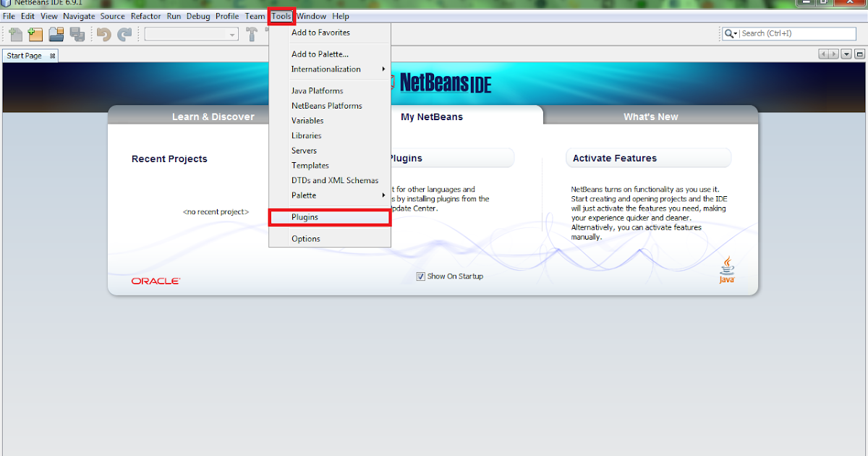Open the Navigate menu
Viewport: 868px width, 456px height.
pyautogui.click(x=79, y=16)
